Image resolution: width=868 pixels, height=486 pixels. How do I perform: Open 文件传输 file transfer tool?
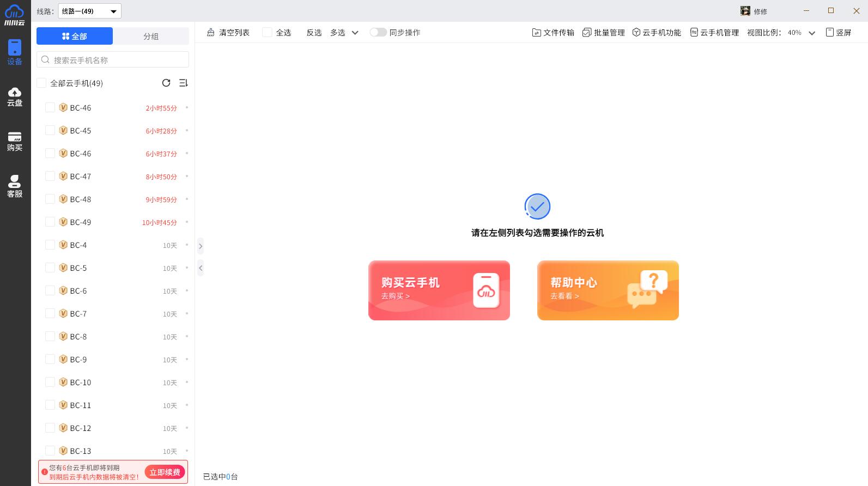tap(553, 33)
